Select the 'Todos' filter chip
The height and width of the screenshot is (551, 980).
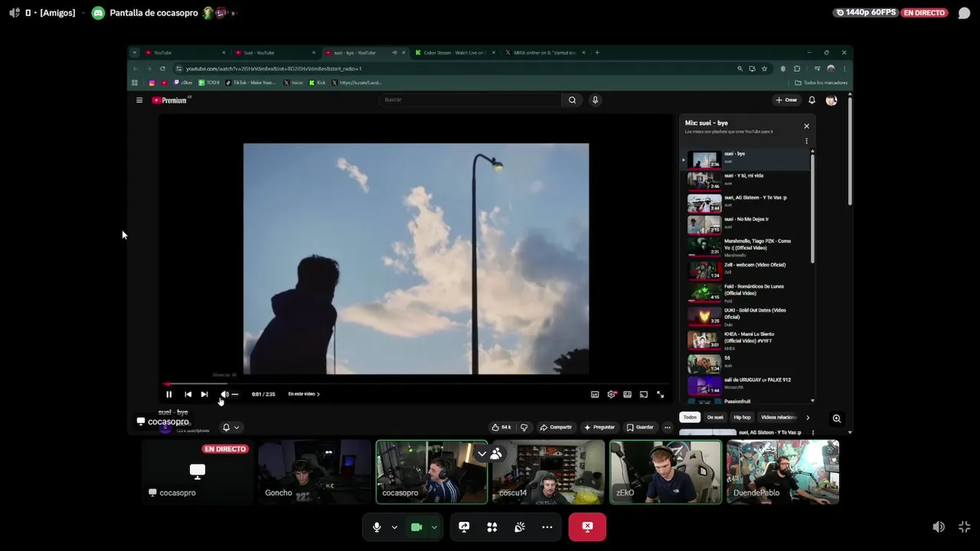pyautogui.click(x=690, y=417)
